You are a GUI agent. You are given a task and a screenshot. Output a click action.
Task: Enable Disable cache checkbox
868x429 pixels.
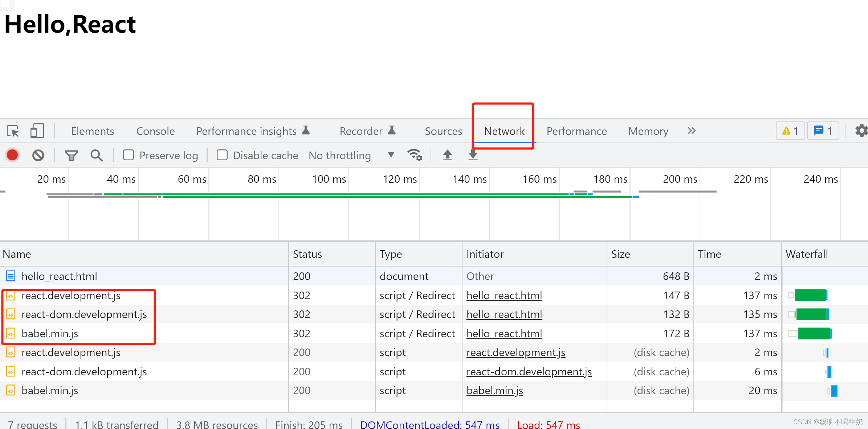pyautogui.click(x=222, y=155)
